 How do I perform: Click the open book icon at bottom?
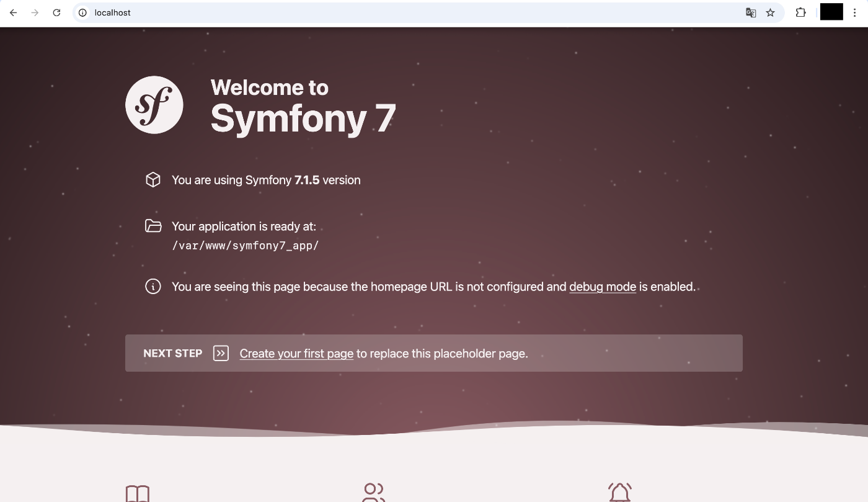pyautogui.click(x=138, y=494)
